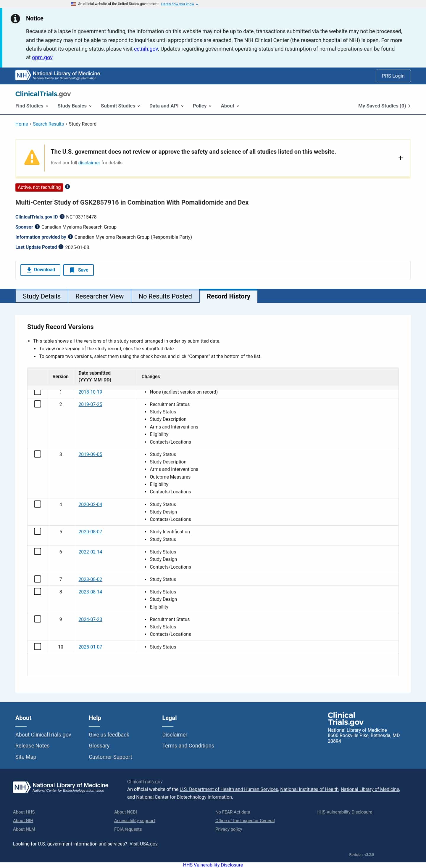
Task: Click the Clinical Trials.gov footer logo
Action: 346,718
